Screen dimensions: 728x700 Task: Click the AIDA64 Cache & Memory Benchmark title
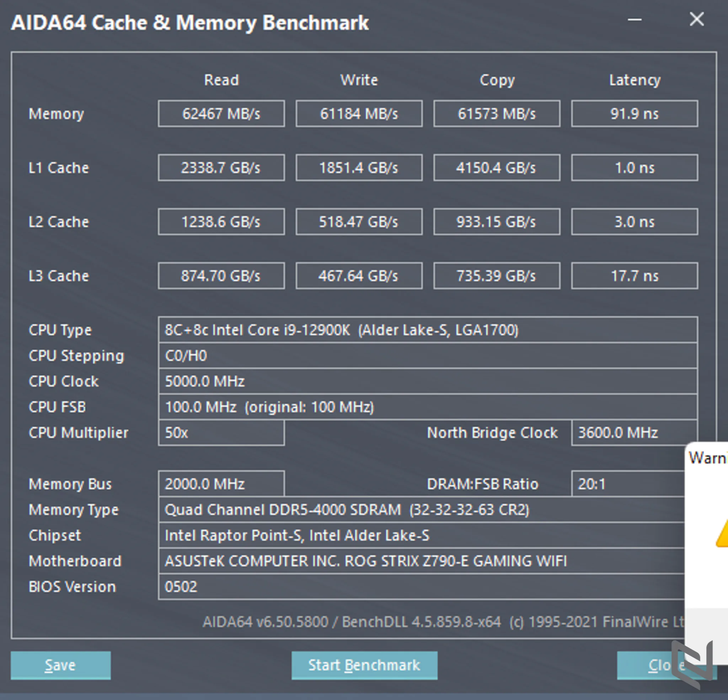190,23
